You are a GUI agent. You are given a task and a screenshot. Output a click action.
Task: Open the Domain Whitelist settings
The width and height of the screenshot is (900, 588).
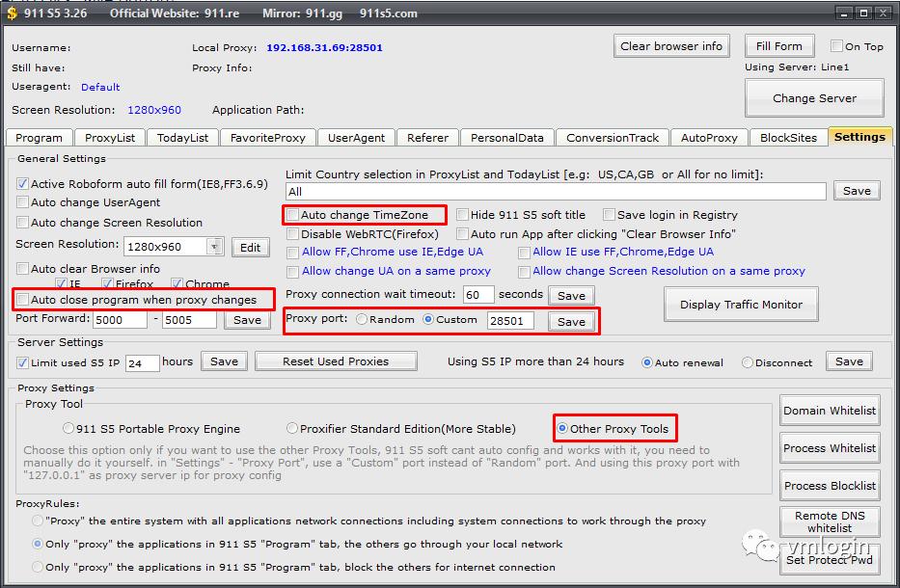(830, 411)
